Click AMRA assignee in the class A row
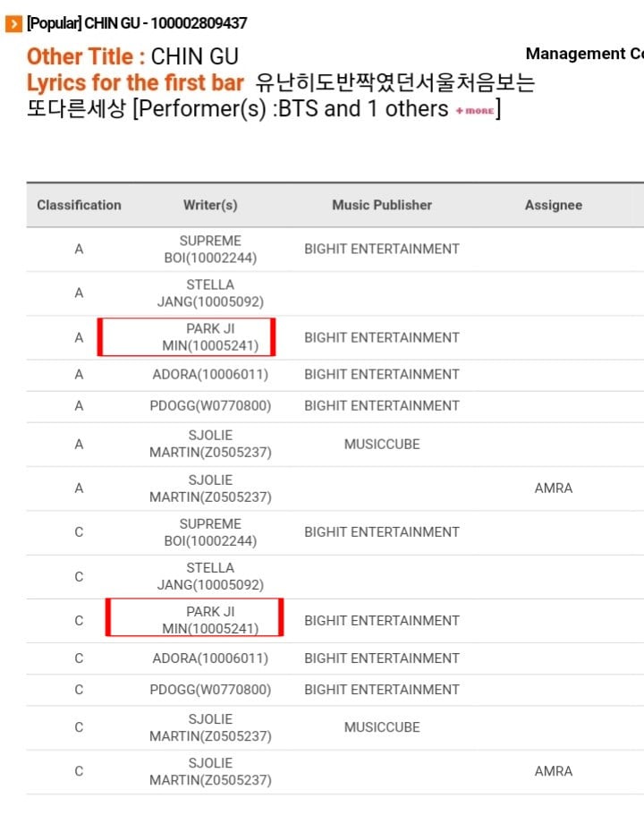 click(554, 488)
